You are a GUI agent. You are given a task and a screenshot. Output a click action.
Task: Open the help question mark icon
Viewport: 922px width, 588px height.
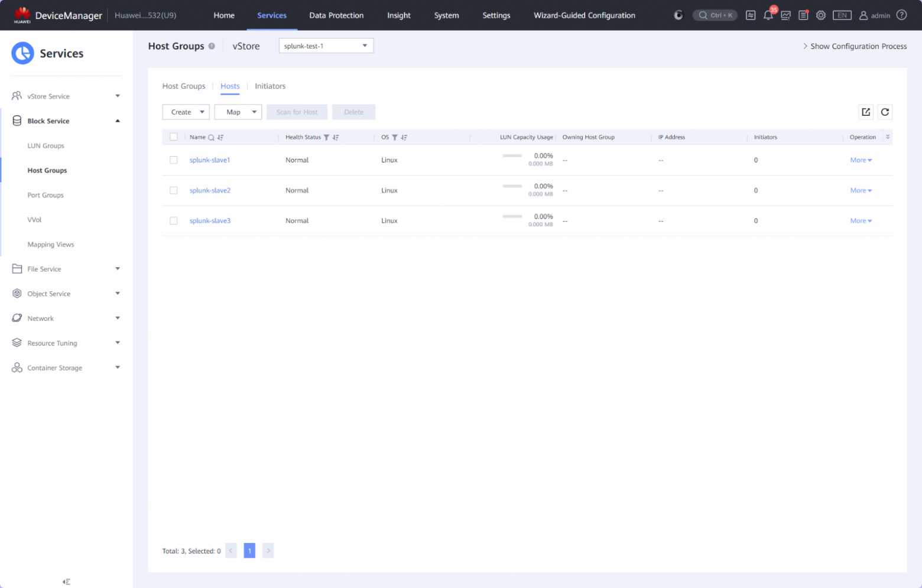click(901, 15)
